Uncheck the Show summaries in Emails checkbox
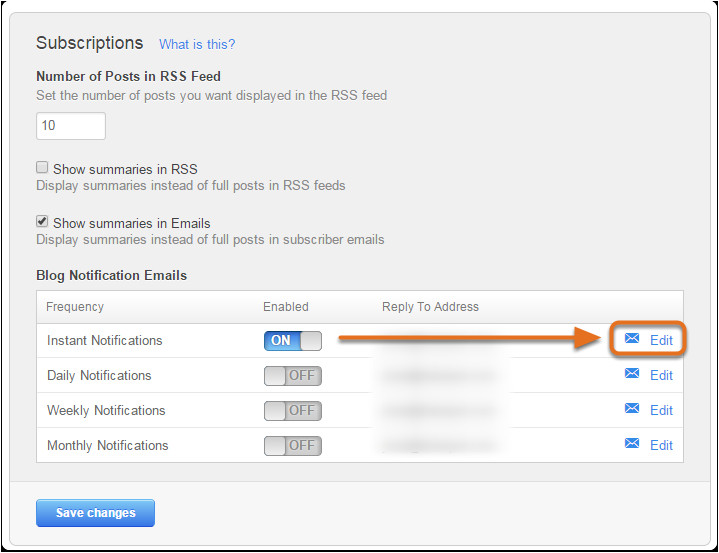Image resolution: width=719 pixels, height=553 pixels. click(43, 222)
